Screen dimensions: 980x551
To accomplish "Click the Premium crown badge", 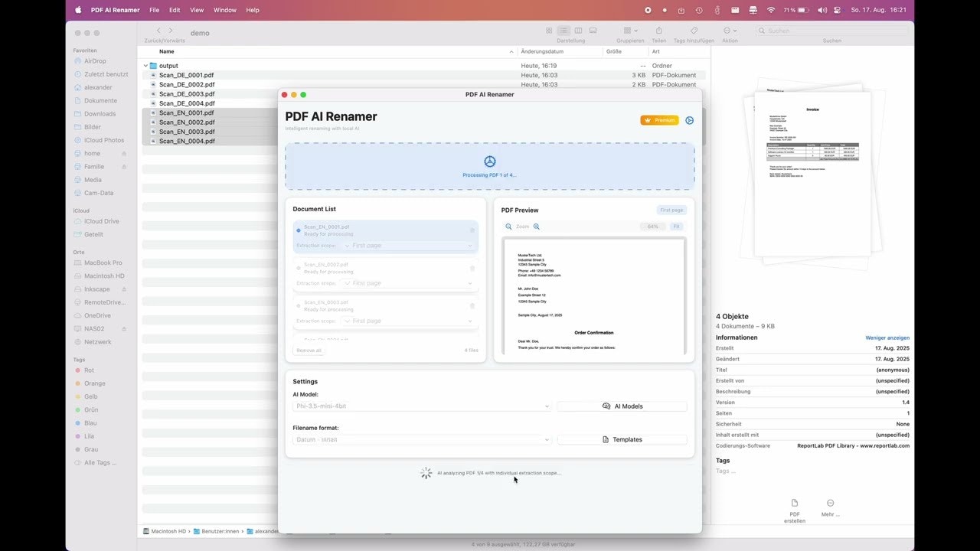I will point(659,120).
